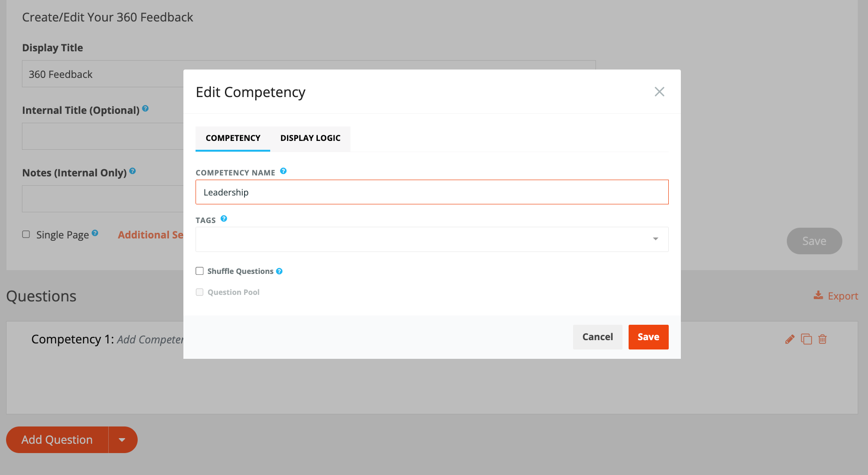Cancel the Edit Competency dialog
The height and width of the screenshot is (475, 868).
click(x=597, y=337)
